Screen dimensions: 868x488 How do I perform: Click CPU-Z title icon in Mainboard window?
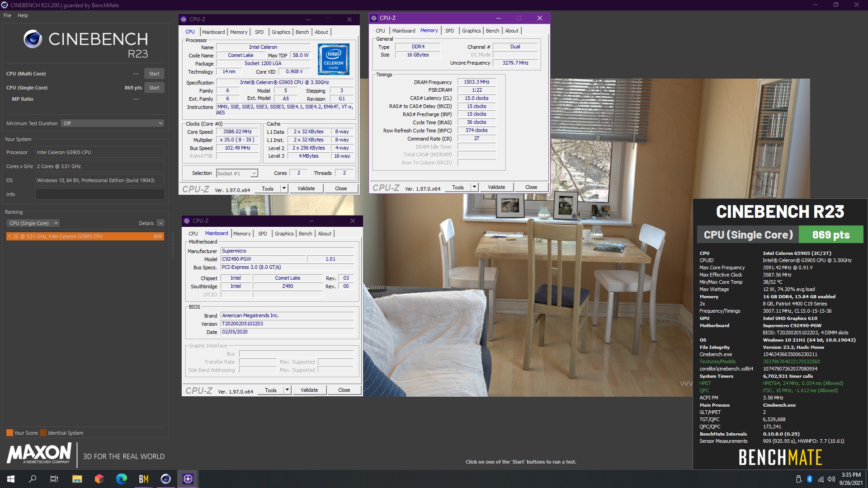[187, 221]
